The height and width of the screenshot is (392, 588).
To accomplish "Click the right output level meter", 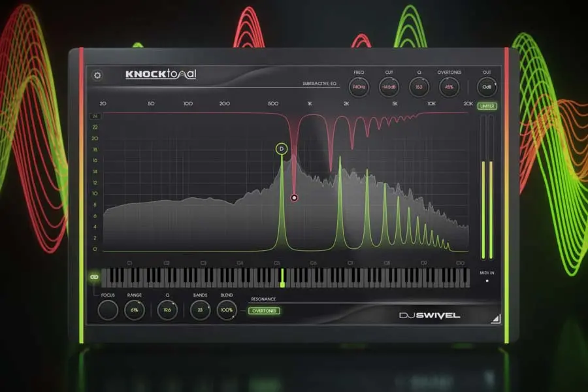I will (x=491, y=188).
